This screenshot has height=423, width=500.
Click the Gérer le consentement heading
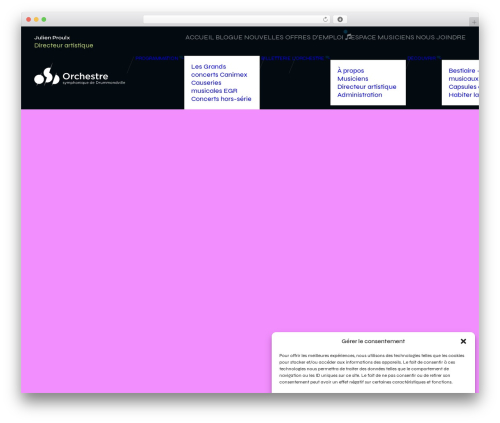click(x=373, y=341)
